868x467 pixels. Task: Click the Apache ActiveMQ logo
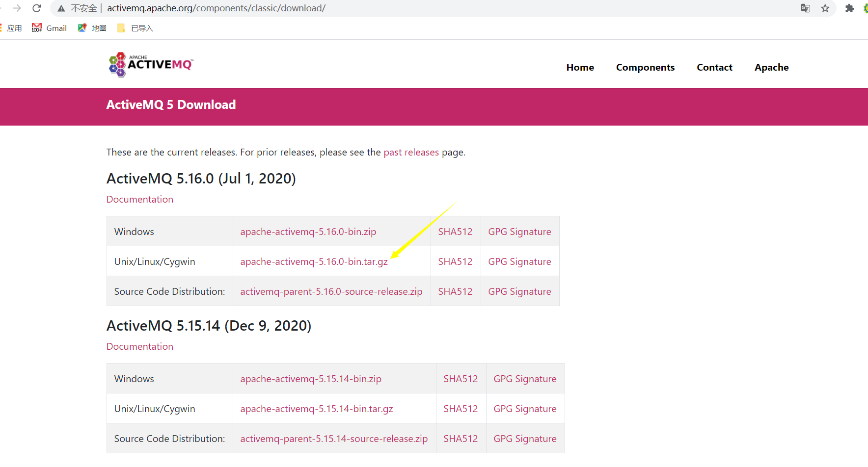(151, 65)
